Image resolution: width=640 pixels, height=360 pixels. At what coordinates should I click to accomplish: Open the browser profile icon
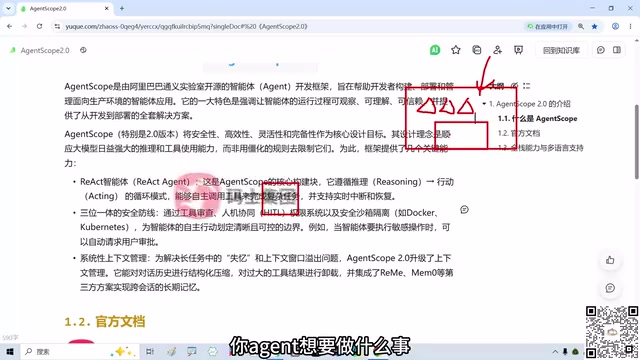[x=615, y=26]
